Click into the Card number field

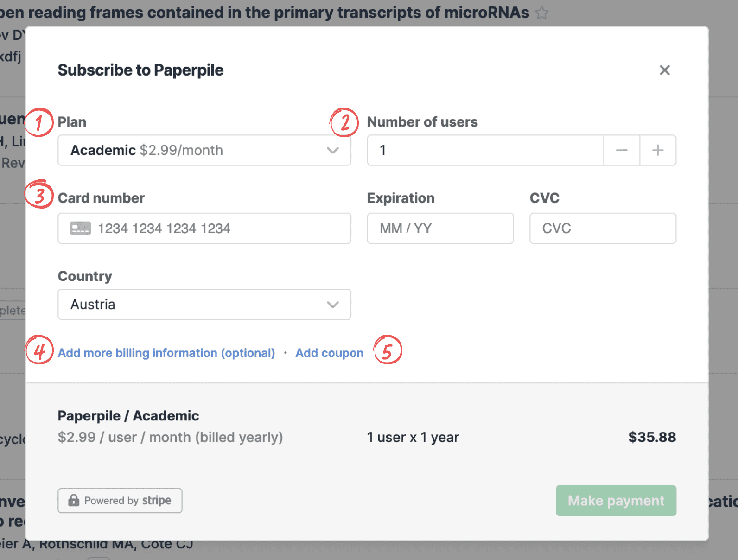click(218, 229)
